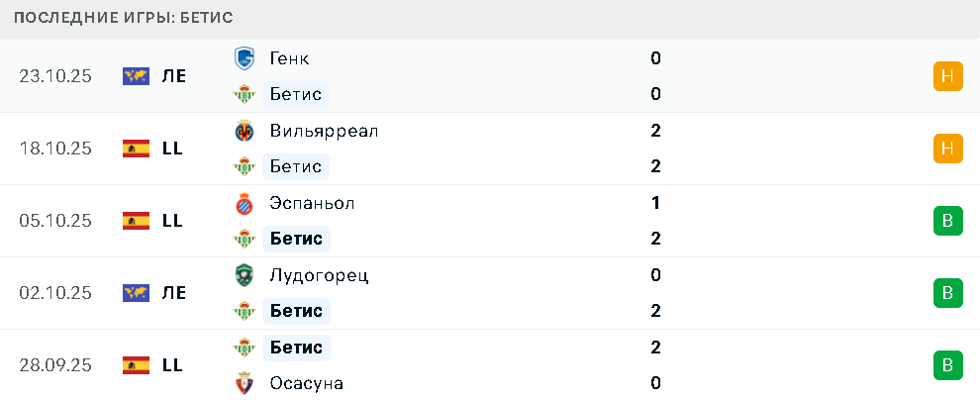The width and height of the screenshot is (980, 400).
Task: Click the 05.10.25 match date
Action: pyautogui.click(x=55, y=221)
